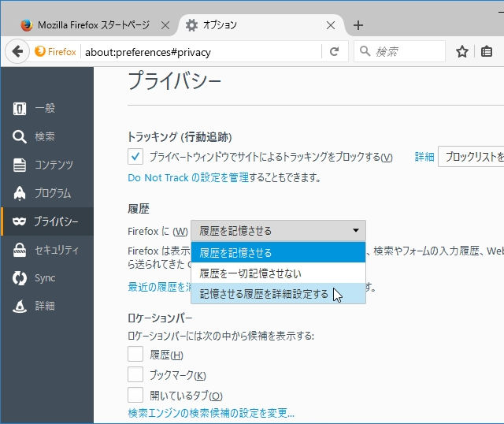Image resolution: width=504 pixels, height=424 pixels.
Task: Open 検索エンジンの検索候補の設定を変更 link
Action: point(211,413)
